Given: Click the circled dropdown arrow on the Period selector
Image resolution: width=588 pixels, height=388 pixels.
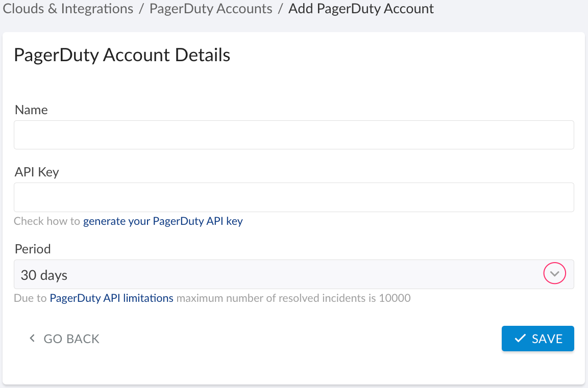Looking at the screenshot, I should (x=554, y=273).
